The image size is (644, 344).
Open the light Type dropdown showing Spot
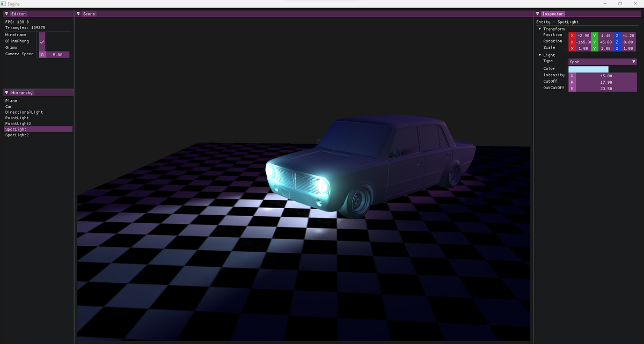601,61
